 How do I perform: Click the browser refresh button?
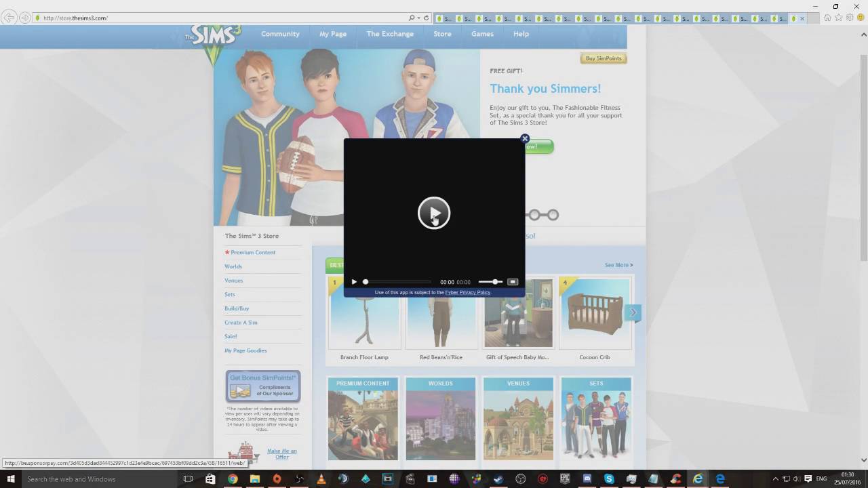[426, 18]
